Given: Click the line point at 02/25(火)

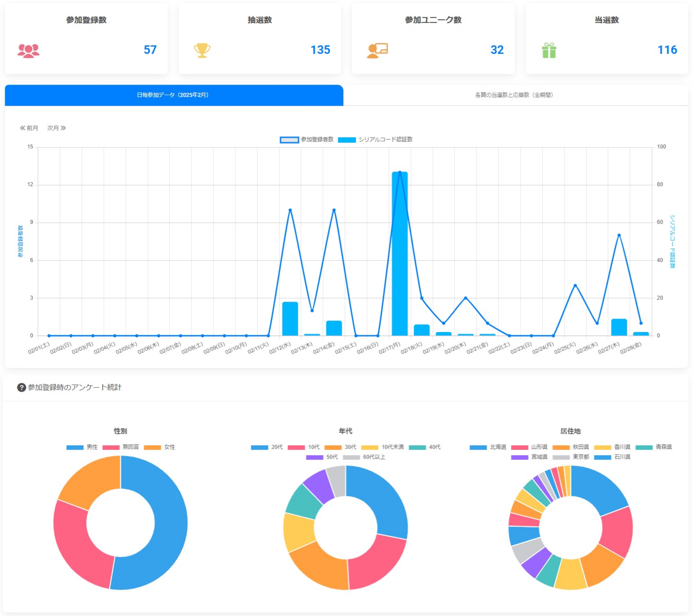Looking at the screenshot, I should (575, 285).
